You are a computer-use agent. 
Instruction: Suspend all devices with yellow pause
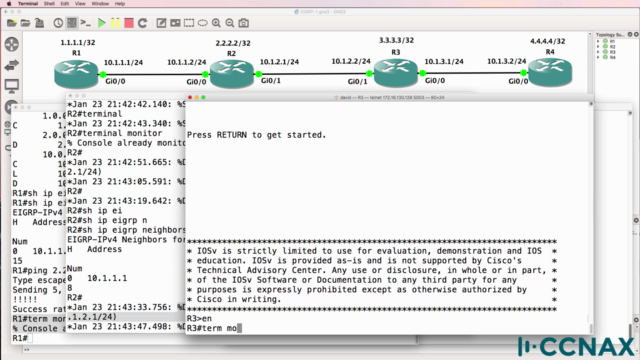pos(116,23)
